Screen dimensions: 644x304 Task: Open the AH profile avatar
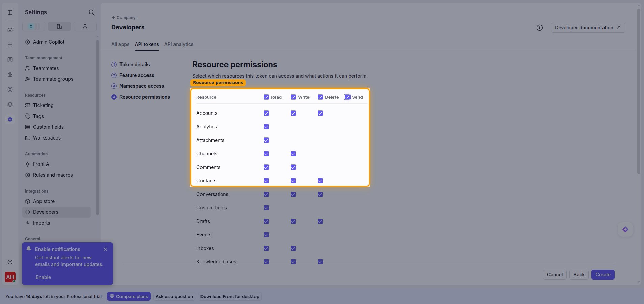(x=10, y=277)
